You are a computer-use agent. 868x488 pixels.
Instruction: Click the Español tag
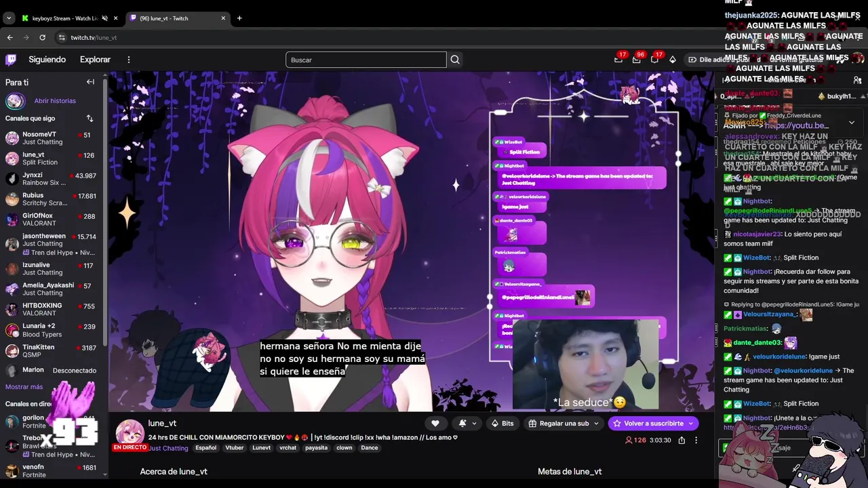[x=205, y=448]
